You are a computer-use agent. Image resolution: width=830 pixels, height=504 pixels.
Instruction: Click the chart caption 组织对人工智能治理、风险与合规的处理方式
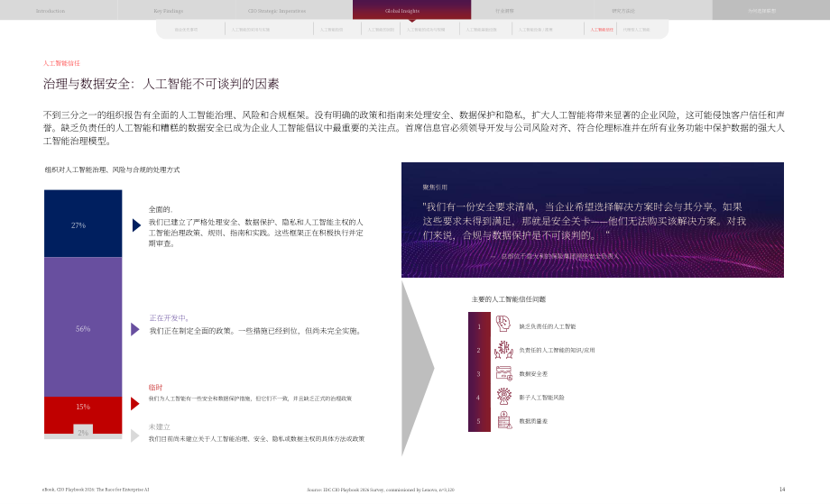[x=112, y=170]
